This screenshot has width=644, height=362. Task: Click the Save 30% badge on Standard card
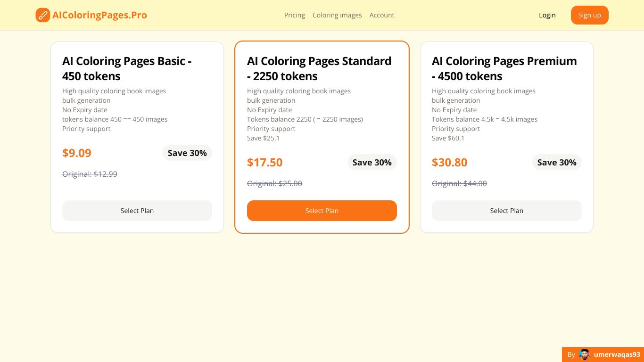click(372, 163)
